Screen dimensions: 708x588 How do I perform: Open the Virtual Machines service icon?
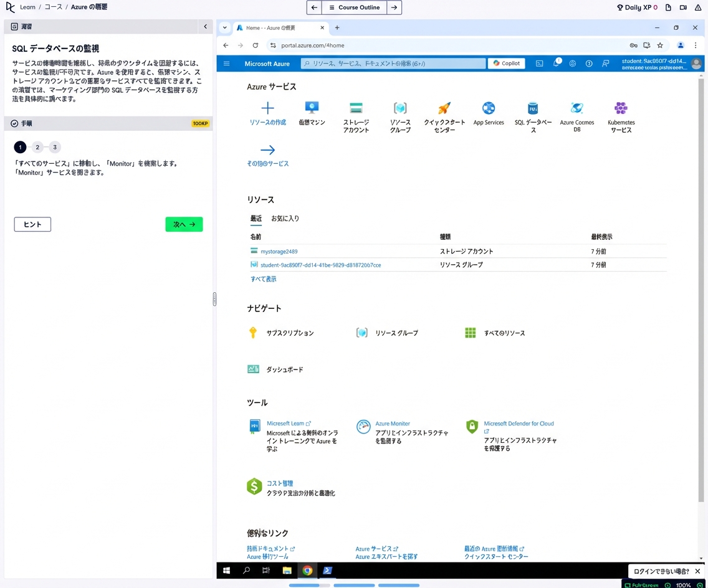[312, 108]
